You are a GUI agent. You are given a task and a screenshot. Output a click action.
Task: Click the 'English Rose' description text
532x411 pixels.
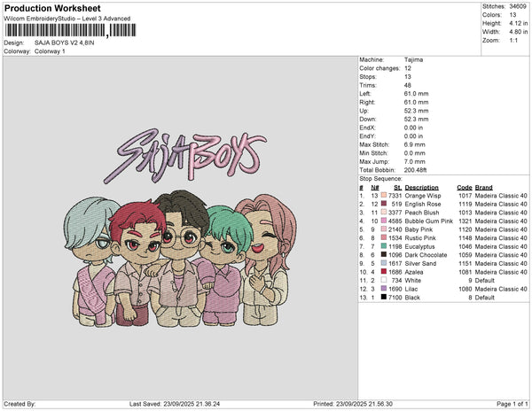(423, 204)
